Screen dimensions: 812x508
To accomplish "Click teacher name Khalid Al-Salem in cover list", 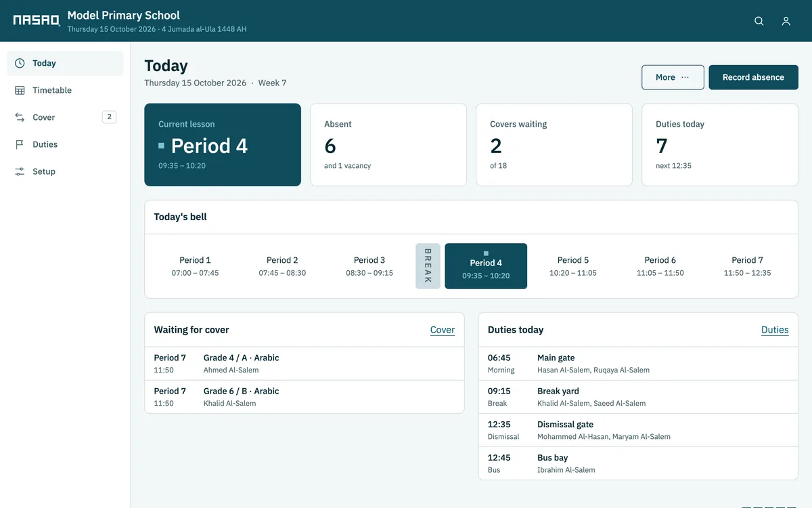I will coord(229,404).
